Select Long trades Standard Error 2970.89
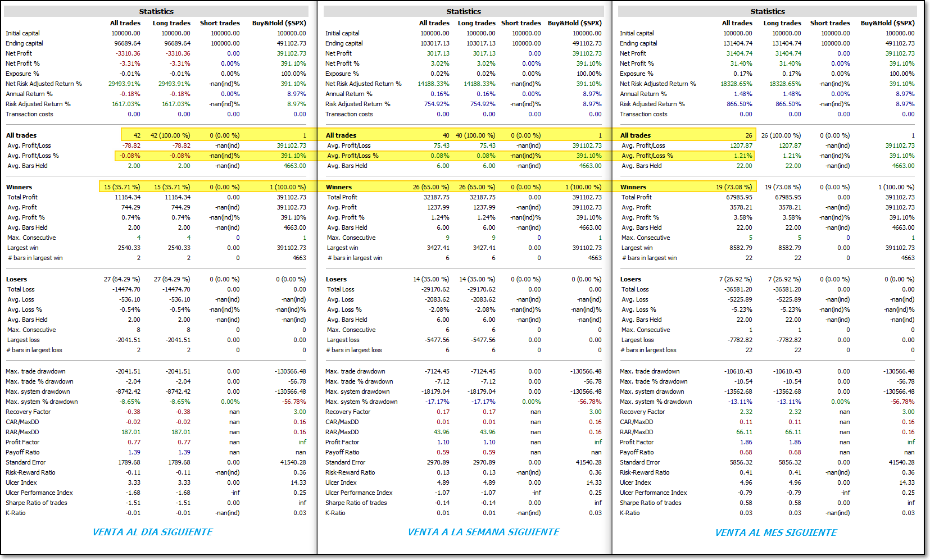The image size is (930, 560). [x=484, y=462]
